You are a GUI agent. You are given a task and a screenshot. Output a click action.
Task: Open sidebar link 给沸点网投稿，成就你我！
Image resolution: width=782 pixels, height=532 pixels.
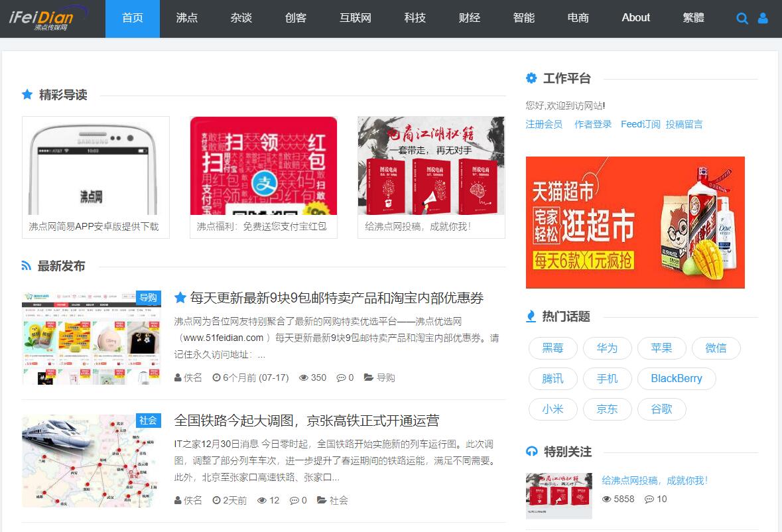click(655, 481)
